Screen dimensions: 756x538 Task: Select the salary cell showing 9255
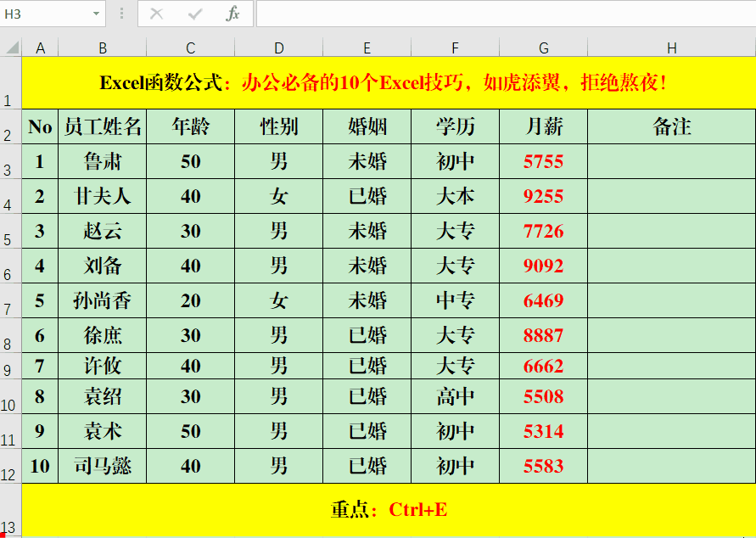[x=543, y=196]
